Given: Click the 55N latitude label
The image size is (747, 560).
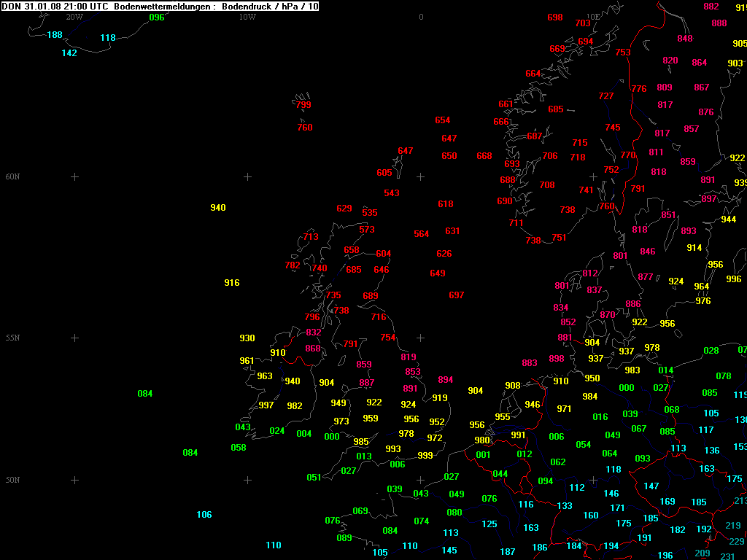Looking at the screenshot, I should (x=12, y=338).
